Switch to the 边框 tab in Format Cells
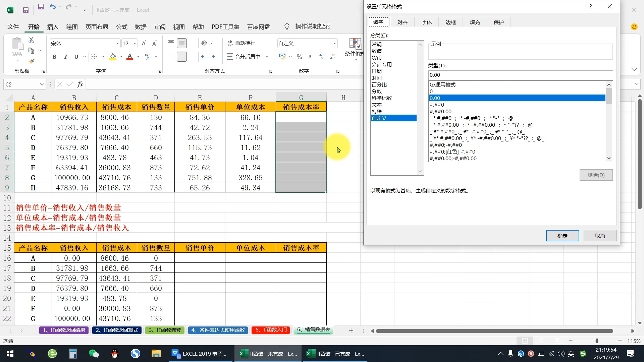This screenshot has height=362, width=644. [450, 22]
